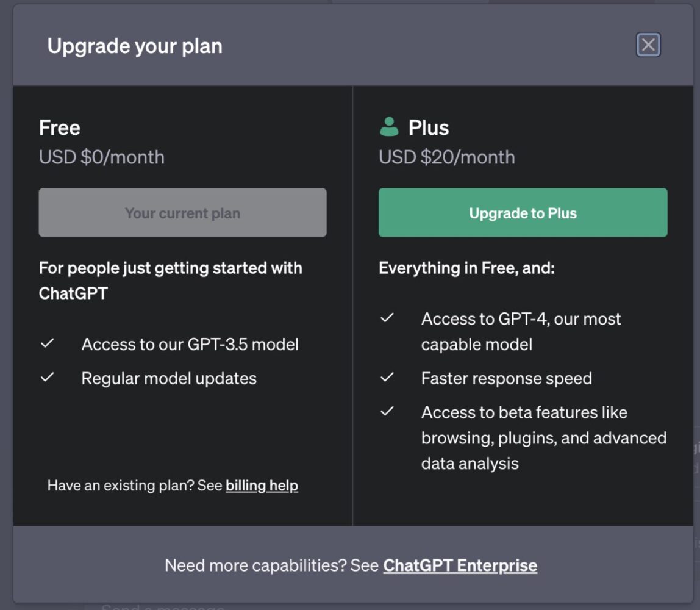Viewport: 700px width, 610px height.
Task: Open the ChatGPT Enterprise link
Action: click(x=460, y=565)
